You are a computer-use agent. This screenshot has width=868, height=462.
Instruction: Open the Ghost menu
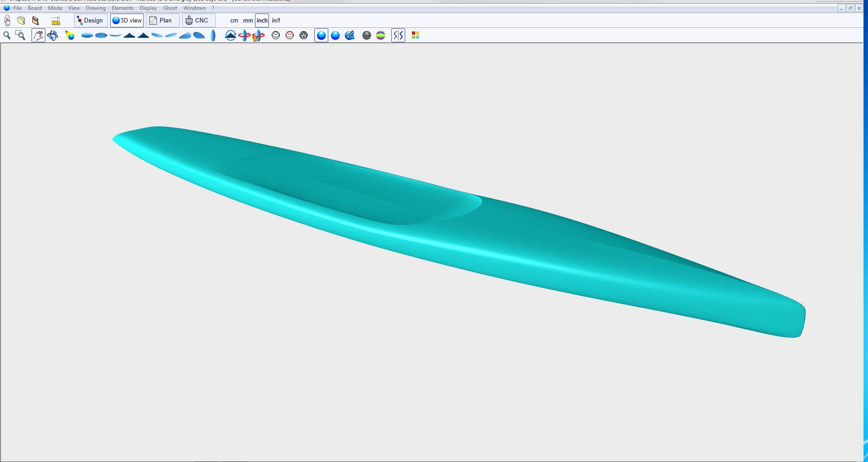[170, 8]
